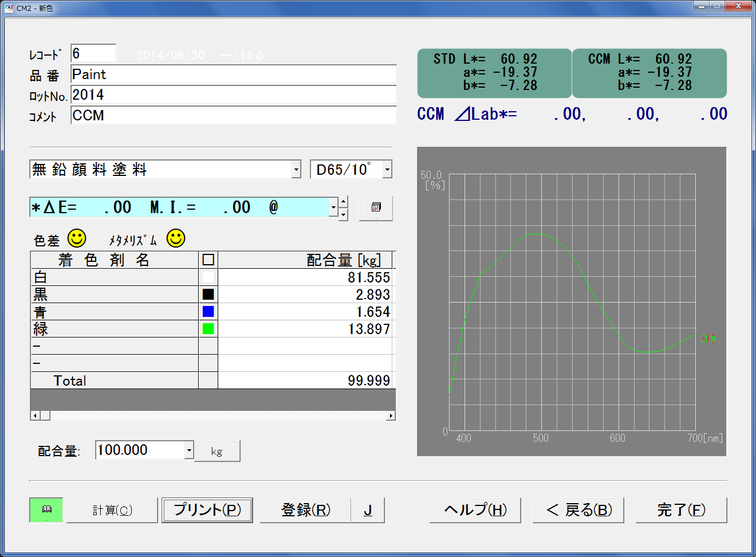Click the green book icon button

point(46,509)
